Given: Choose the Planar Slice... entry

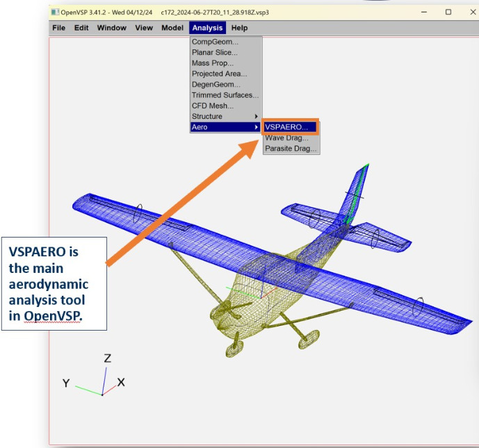Looking at the screenshot, I should 214,52.
